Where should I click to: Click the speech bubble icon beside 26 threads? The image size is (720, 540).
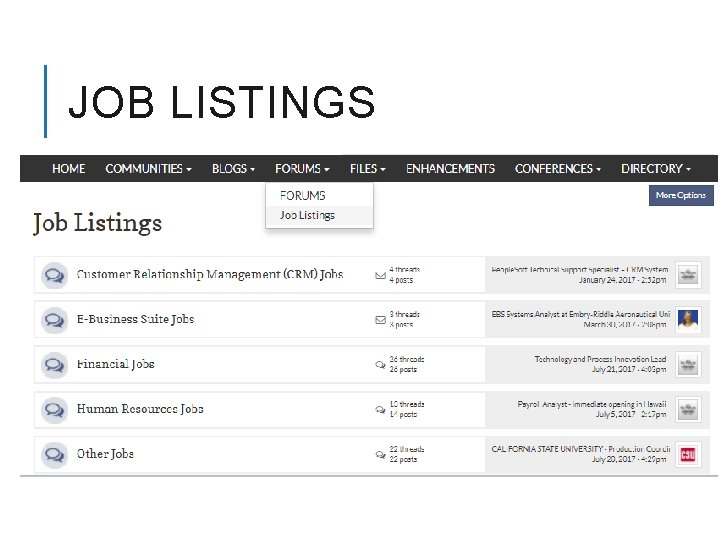(380, 365)
